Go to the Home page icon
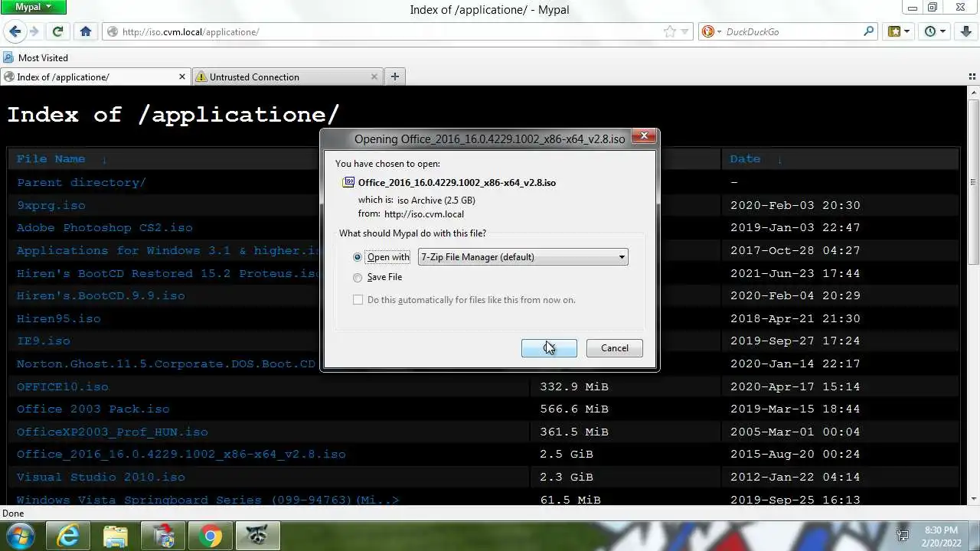980x551 pixels. coord(86,31)
